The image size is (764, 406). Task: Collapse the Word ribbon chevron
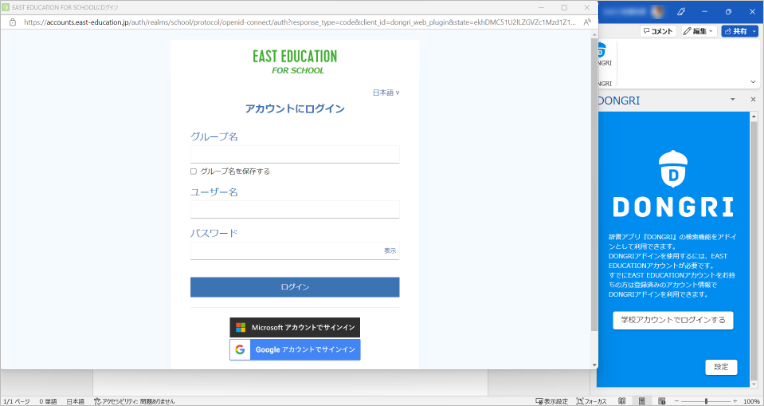click(x=753, y=82)
